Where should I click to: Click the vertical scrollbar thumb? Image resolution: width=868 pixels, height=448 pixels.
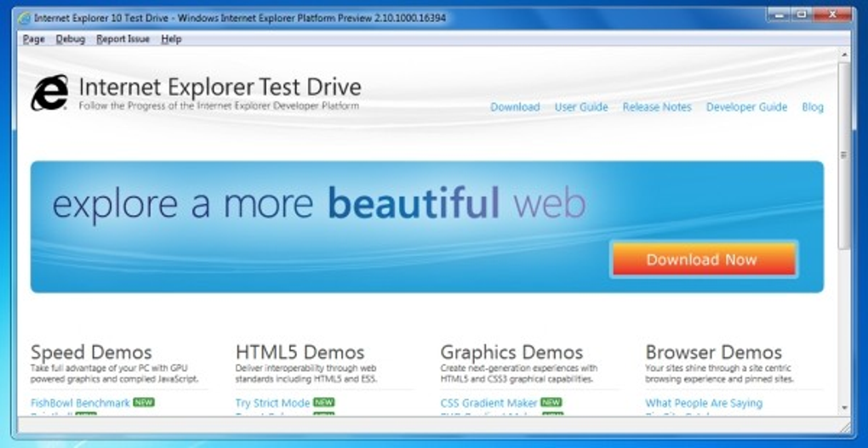[844, 155]
